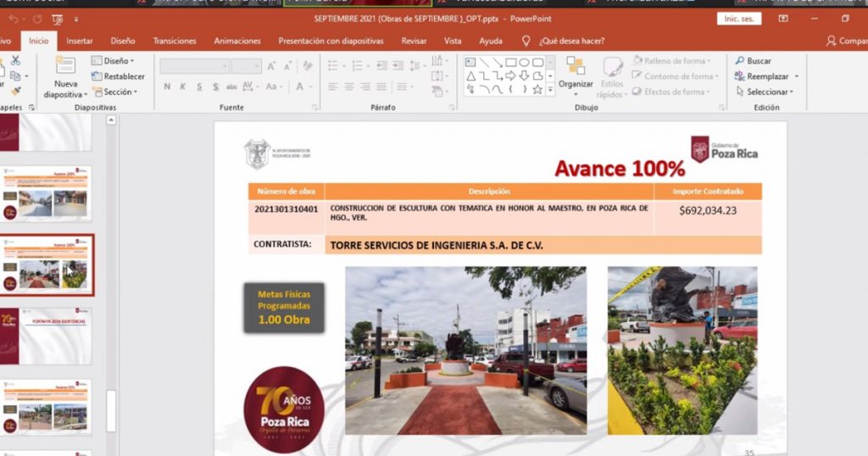868x456 pixels.
Task: Click the start presentation icon in quick access
Action: pos(58,19)
